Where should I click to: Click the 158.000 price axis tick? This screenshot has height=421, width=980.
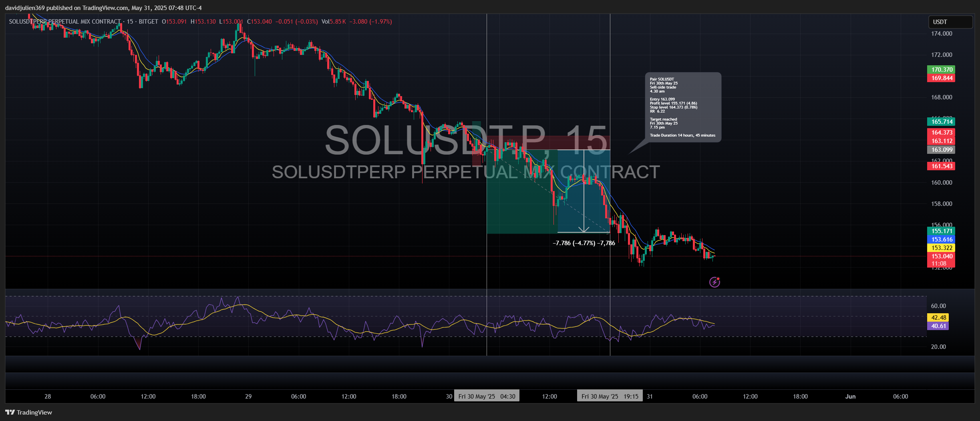pyautogui.click(x=942, y=204)
